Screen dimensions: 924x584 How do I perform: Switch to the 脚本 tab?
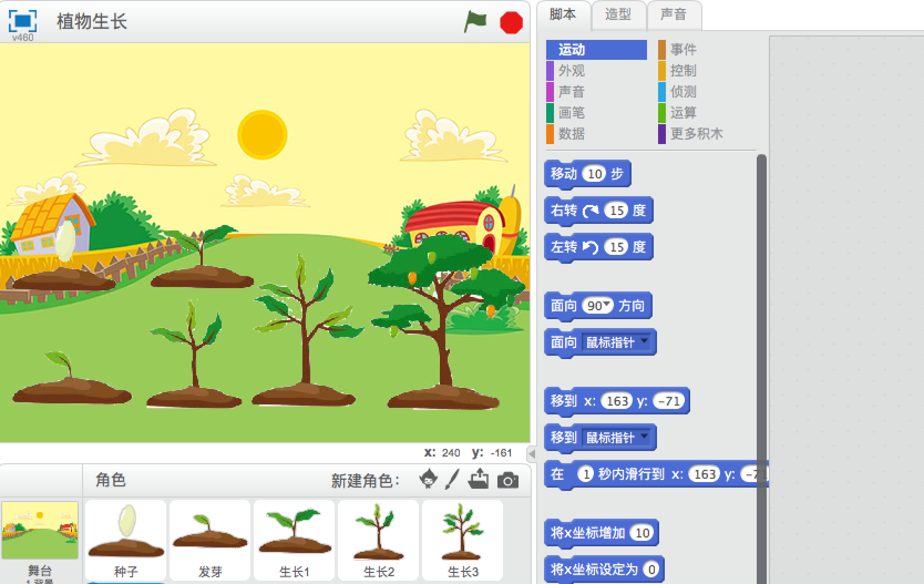tap(562, 14)
